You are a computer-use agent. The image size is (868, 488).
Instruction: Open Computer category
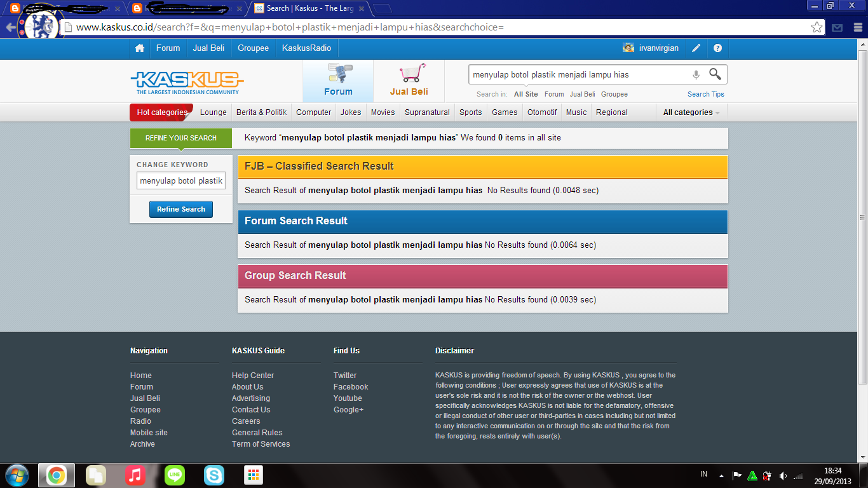pos(314,112)
